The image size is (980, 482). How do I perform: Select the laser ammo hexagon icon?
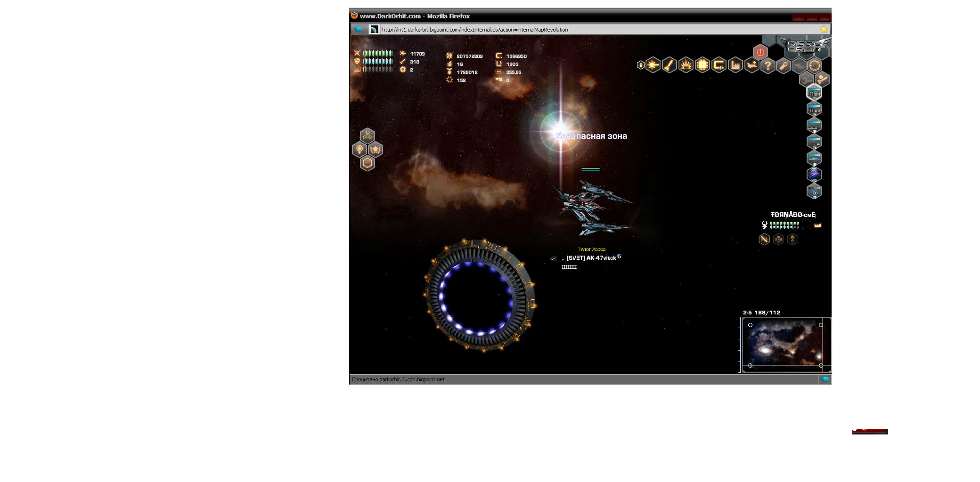[x=653, y=65]
